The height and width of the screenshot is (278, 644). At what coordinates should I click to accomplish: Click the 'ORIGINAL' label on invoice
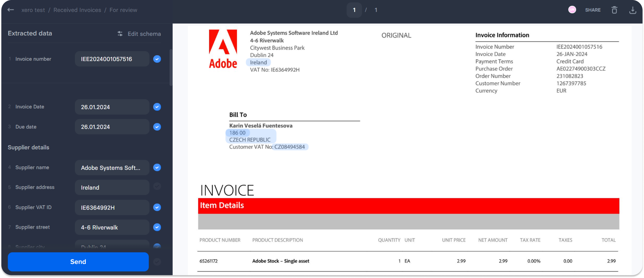(396, 35)
